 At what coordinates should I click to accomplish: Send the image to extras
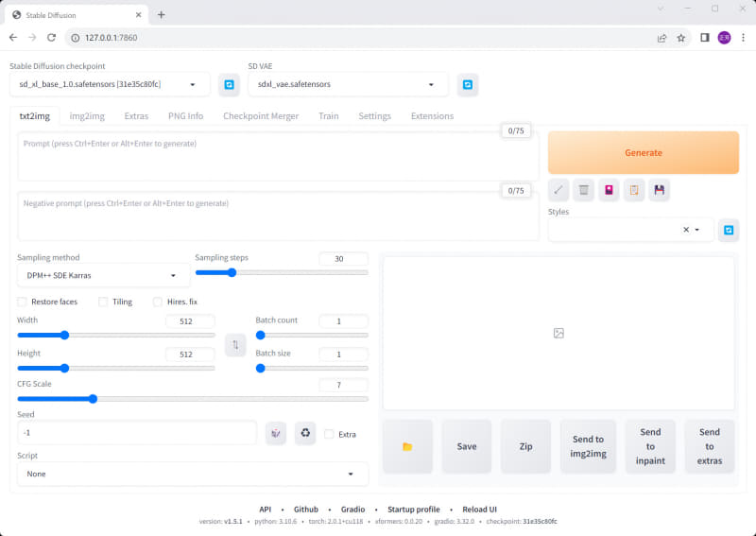710,446
